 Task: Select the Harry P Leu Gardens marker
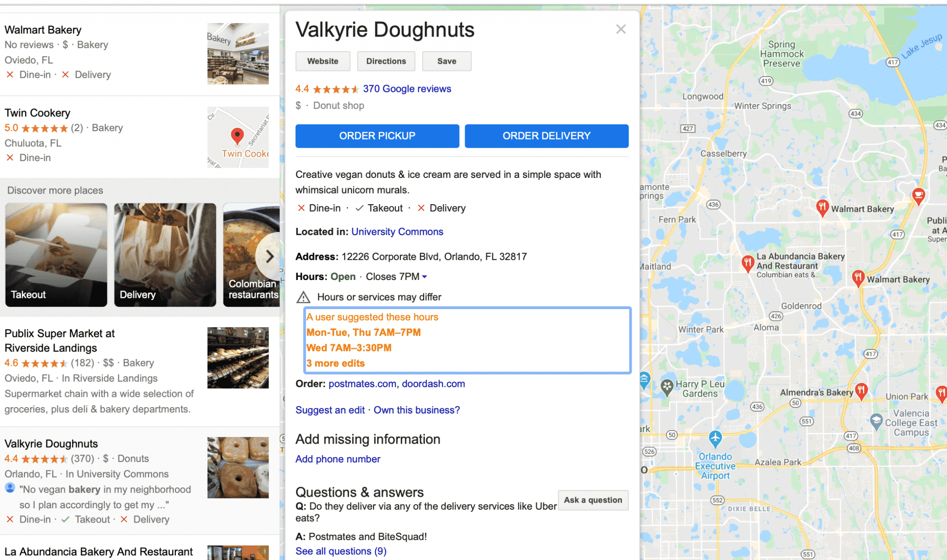pos(667,388)
